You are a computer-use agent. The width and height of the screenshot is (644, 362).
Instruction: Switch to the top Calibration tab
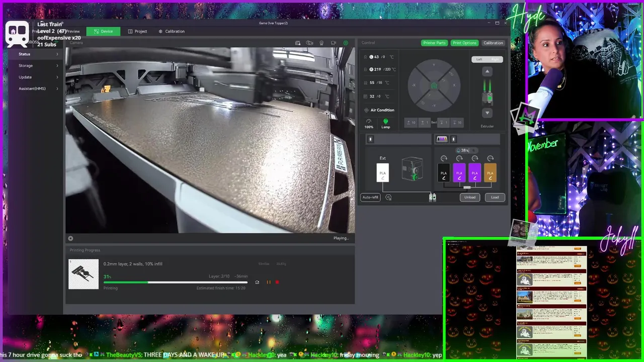click(x=172, y=31)
